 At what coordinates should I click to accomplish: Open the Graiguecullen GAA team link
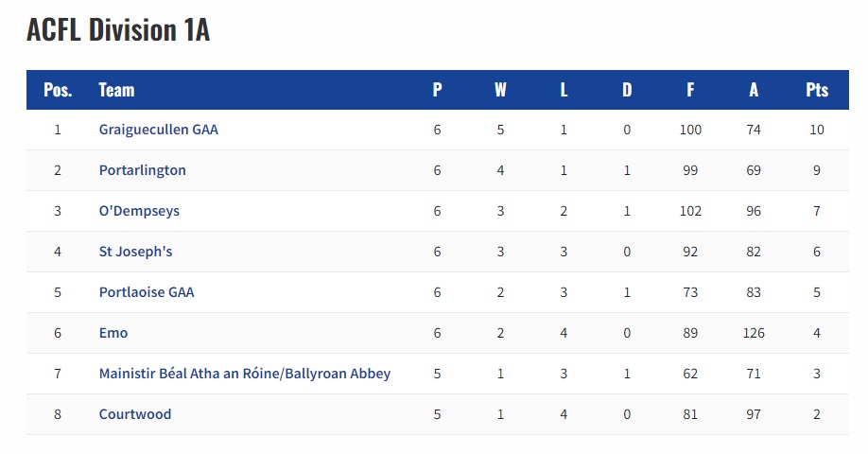158,130
